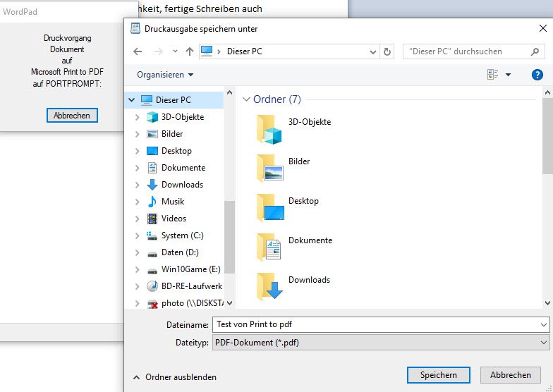Expand Bilder in the tree
This screenshot has width=553, height=392.
pyautogui.click(x=137, y=134)
